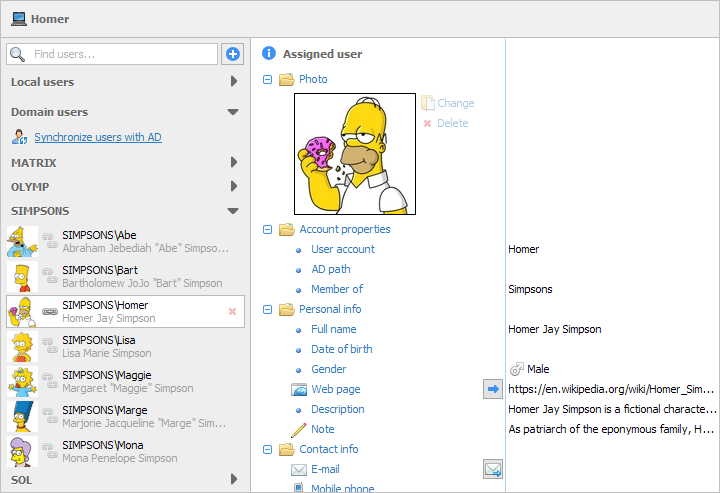
Task: Open Synchronize users with AD link
Action: 98,137
